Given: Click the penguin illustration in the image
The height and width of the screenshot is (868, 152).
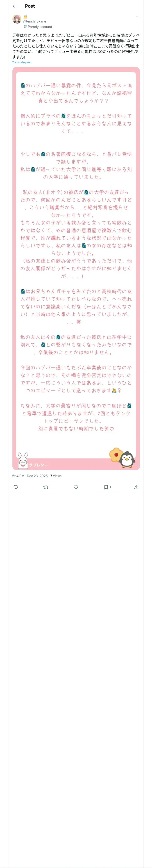Looking at the screenshot, I should (127, 459).
